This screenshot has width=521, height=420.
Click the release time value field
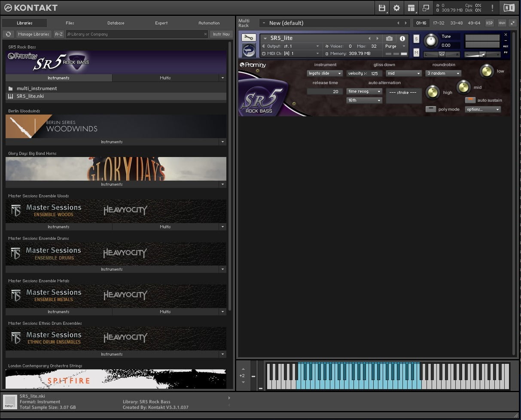point(325,91)
